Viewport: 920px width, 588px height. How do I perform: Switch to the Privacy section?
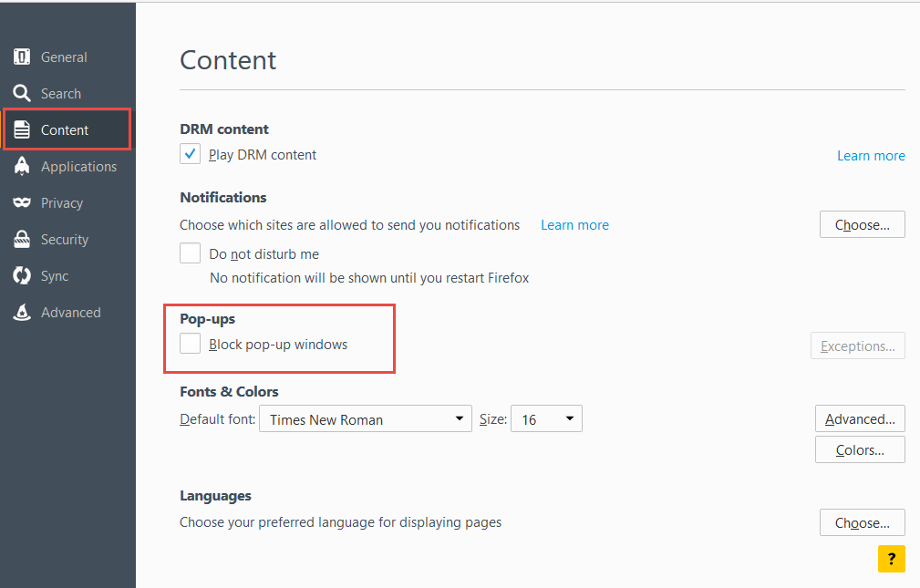(62, 203)
